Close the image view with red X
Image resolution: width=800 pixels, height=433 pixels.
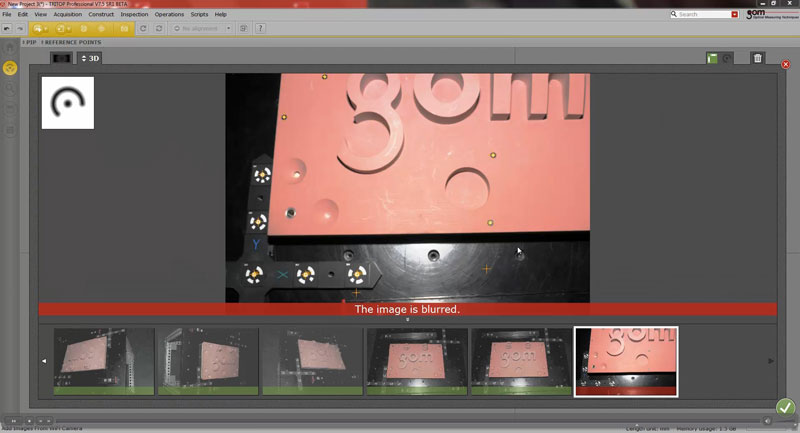786,65
